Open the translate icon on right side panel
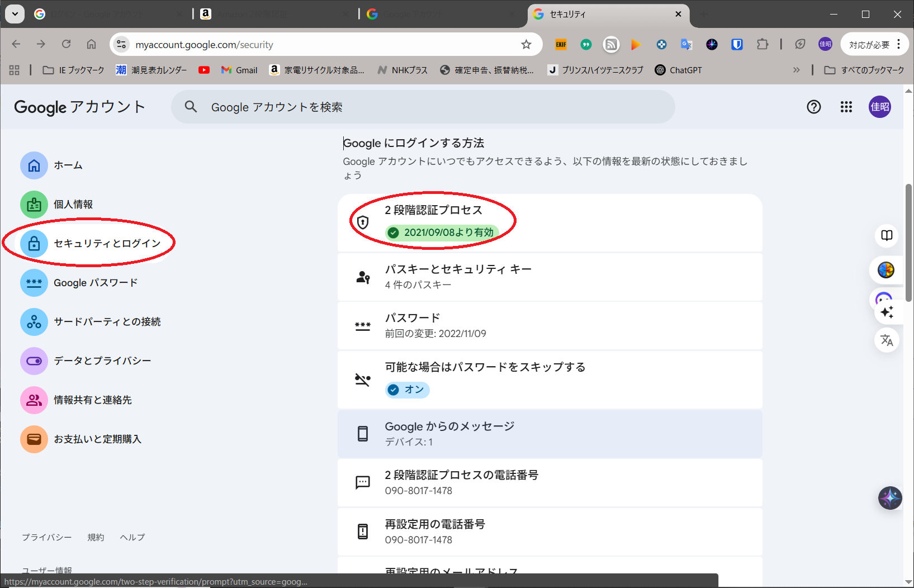The width and height of the screenshot is (914, 588). (887, 340)
